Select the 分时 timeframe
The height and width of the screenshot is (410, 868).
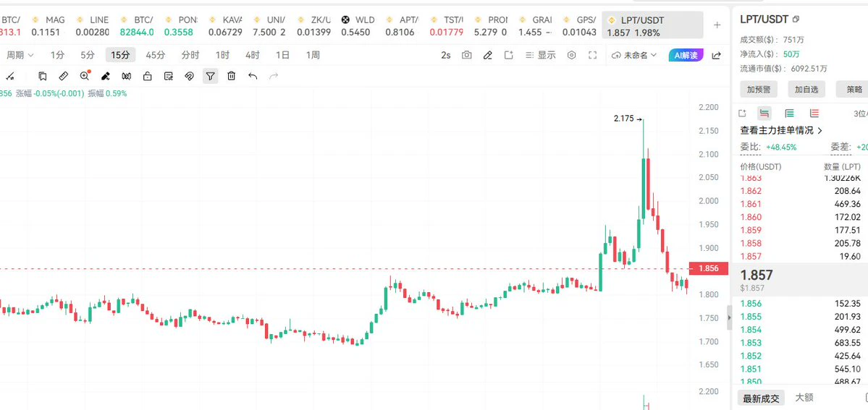click(190, 56)
